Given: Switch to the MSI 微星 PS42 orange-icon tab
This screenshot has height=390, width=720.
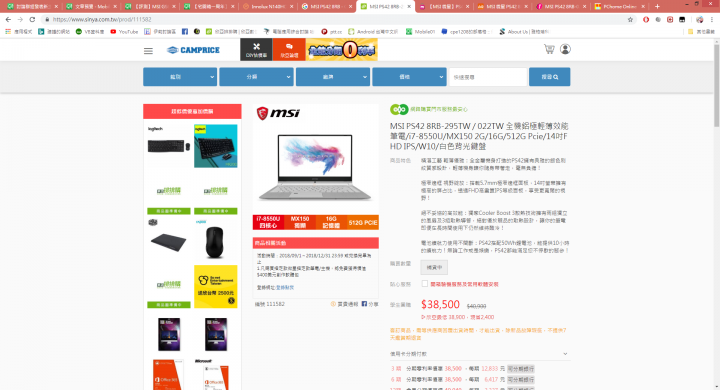Looking at the screenshot, I should (502, 6).
